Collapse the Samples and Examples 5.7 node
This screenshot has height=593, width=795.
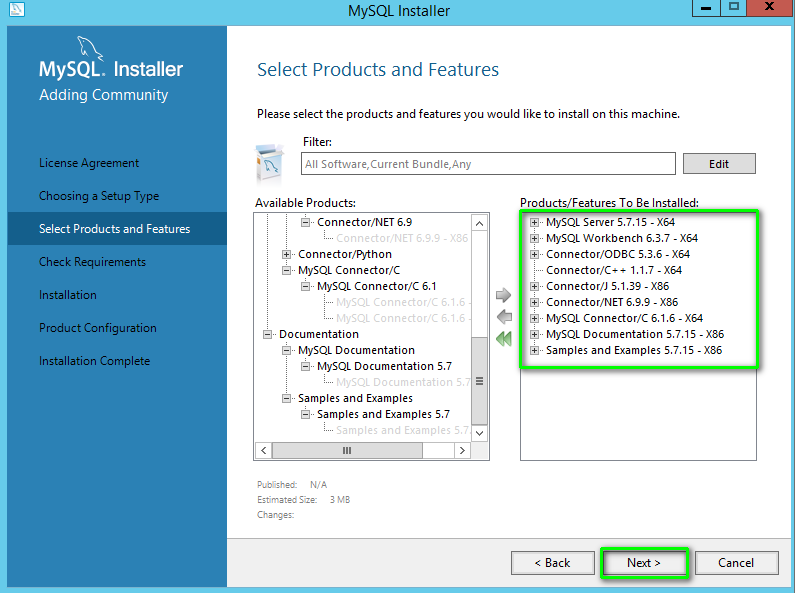[305, 415]
